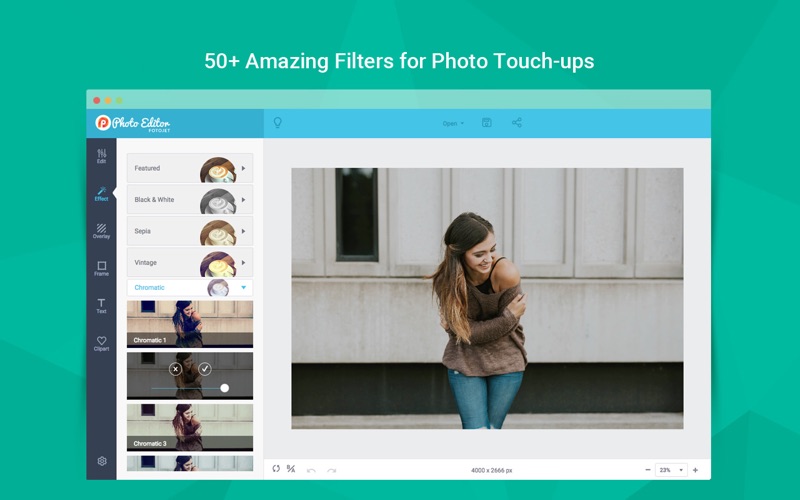Select the Effect sidebar tool
Screen dimensions: 800x500
102,194
